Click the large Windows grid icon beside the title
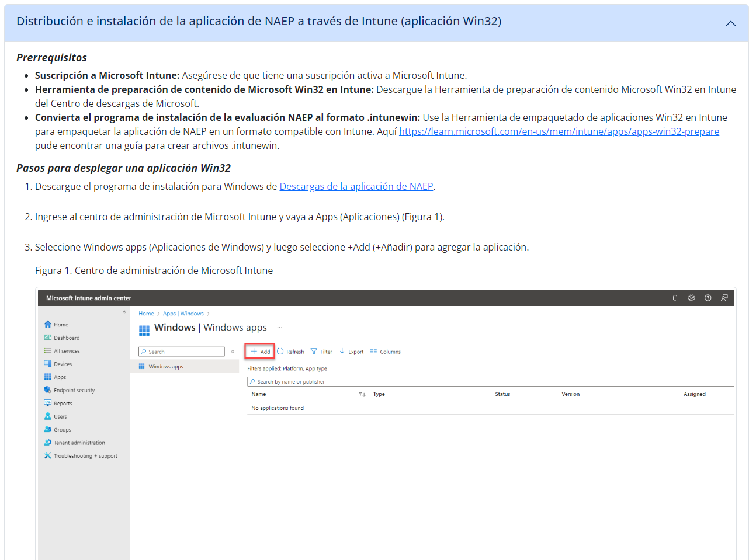756x560 pixels. 144,331
